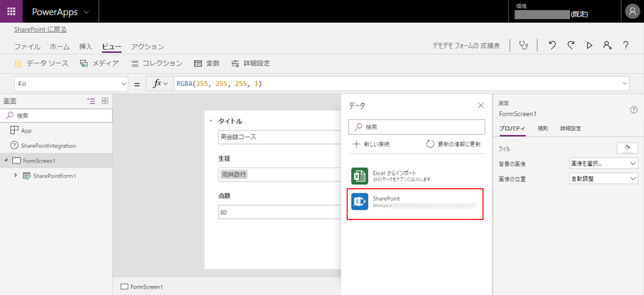Open the フィル color picker

click(627, 149)
